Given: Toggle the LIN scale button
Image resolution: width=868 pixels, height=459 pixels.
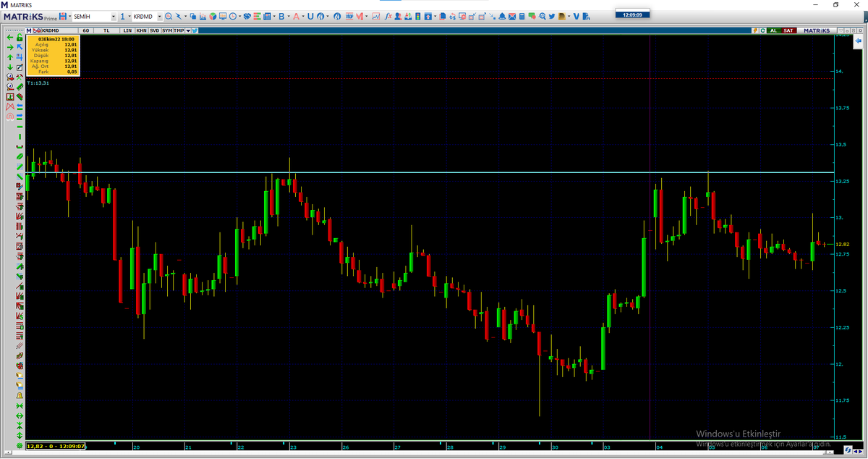Looking at the screenshot, I should pos(127,30).
